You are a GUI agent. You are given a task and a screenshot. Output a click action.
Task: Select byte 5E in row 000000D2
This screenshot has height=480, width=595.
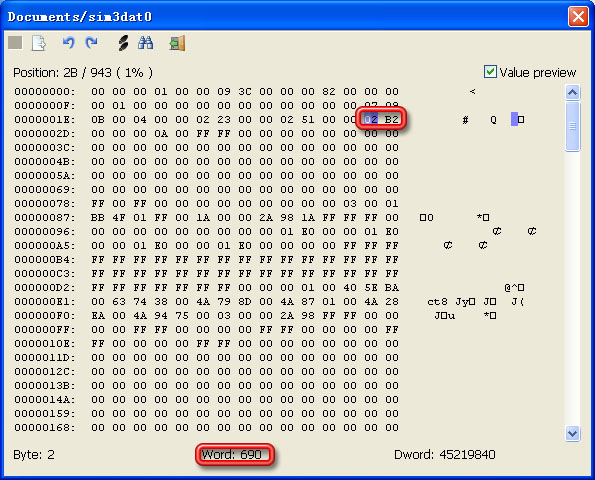pyautogui.click(x=371, y=288)
